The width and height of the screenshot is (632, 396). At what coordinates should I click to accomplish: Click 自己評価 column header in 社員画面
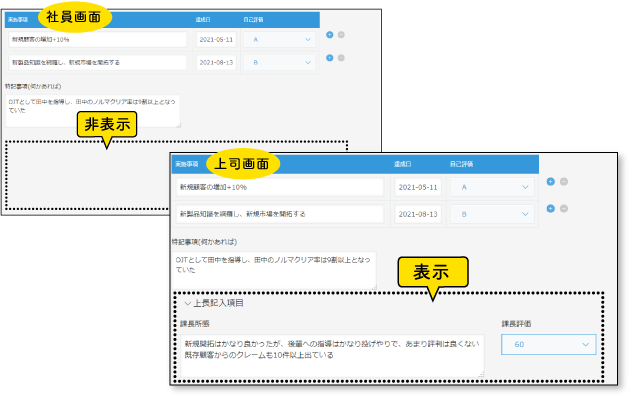tap(253, 19)
